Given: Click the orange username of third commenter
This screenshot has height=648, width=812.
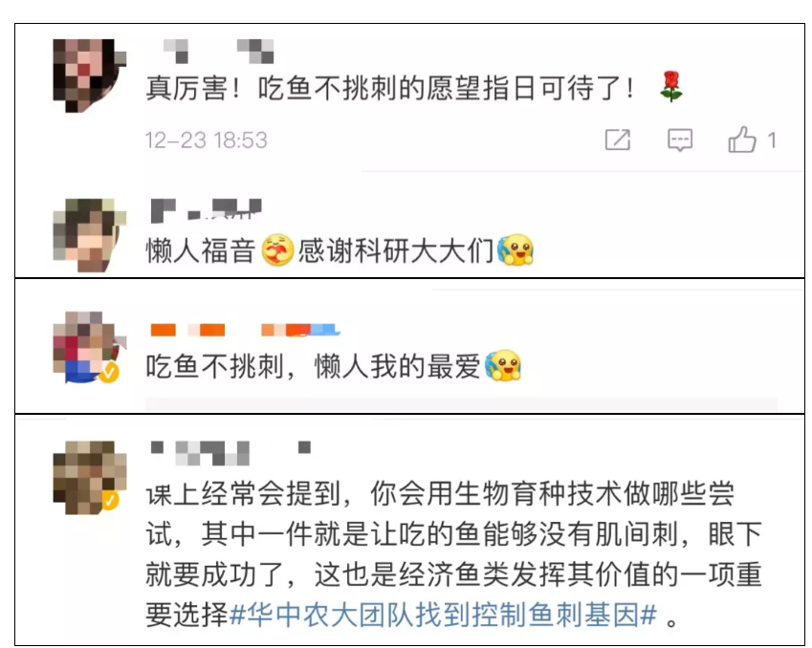Looking at the screenshot, I should 246,330.
